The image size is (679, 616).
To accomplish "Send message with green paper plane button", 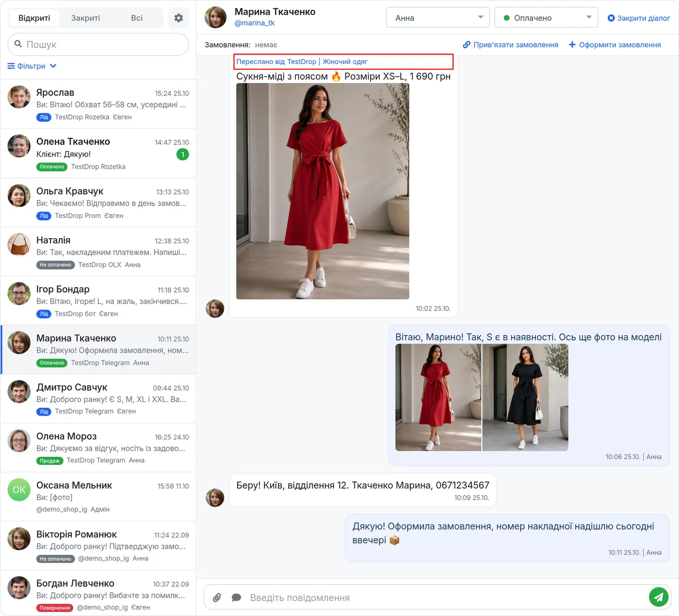I will pos(659,597).
